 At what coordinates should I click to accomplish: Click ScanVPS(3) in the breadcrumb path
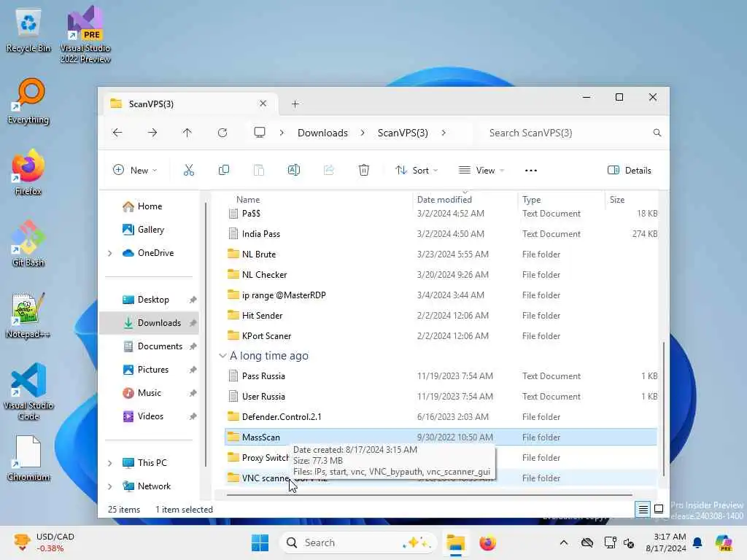(x=403, y=133)
